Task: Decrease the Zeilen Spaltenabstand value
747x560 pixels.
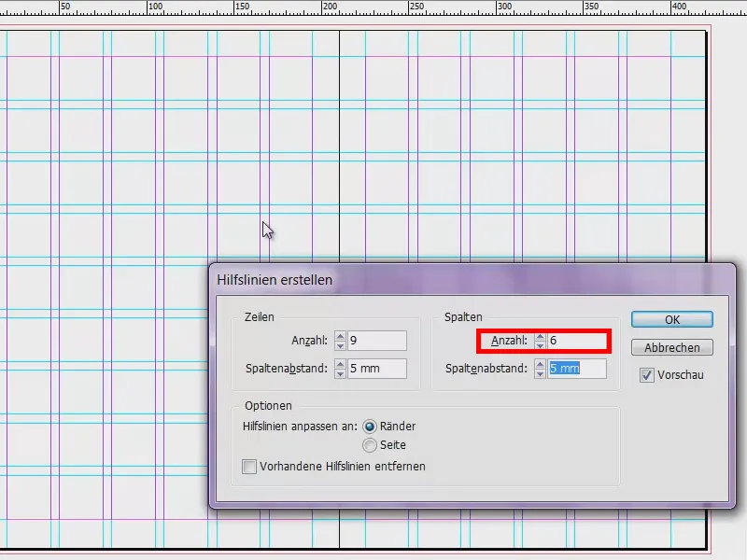Action: click(x=340, y=372)
